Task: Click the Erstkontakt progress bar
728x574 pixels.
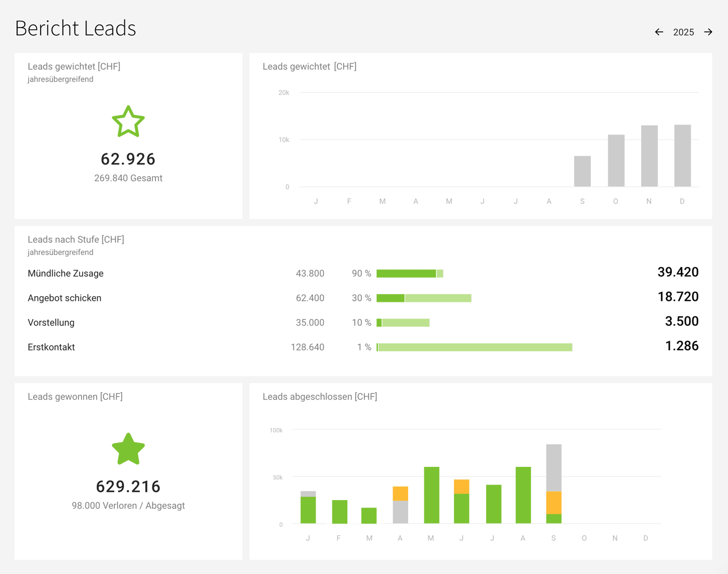Action: point(474,347)
